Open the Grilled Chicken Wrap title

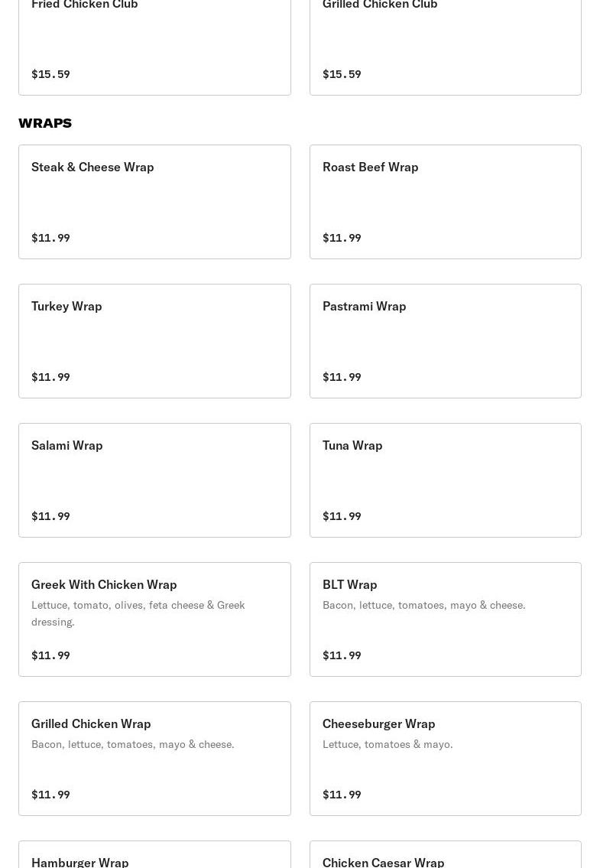click(91, 723)
